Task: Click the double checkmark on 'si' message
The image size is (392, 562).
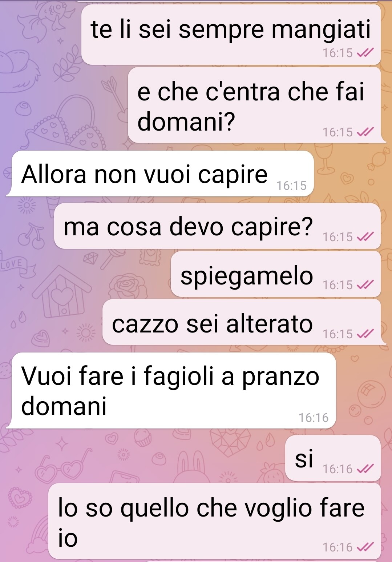Action: [x=365, y=469]
